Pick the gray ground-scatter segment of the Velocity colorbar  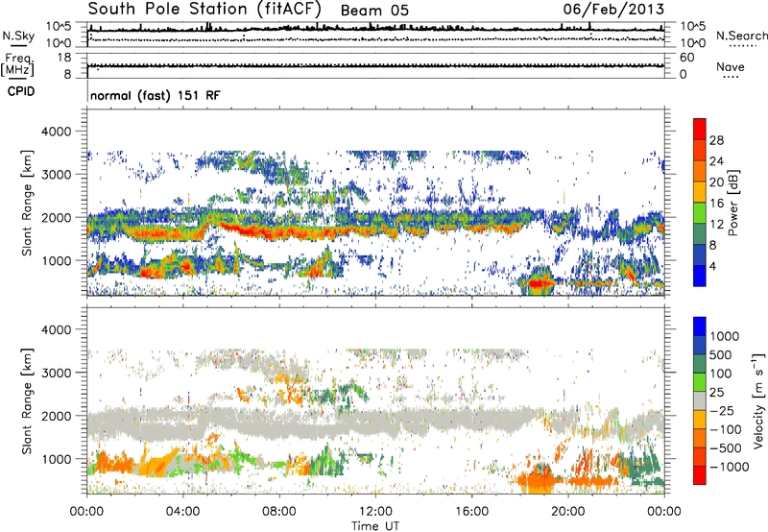click(700, 400)
